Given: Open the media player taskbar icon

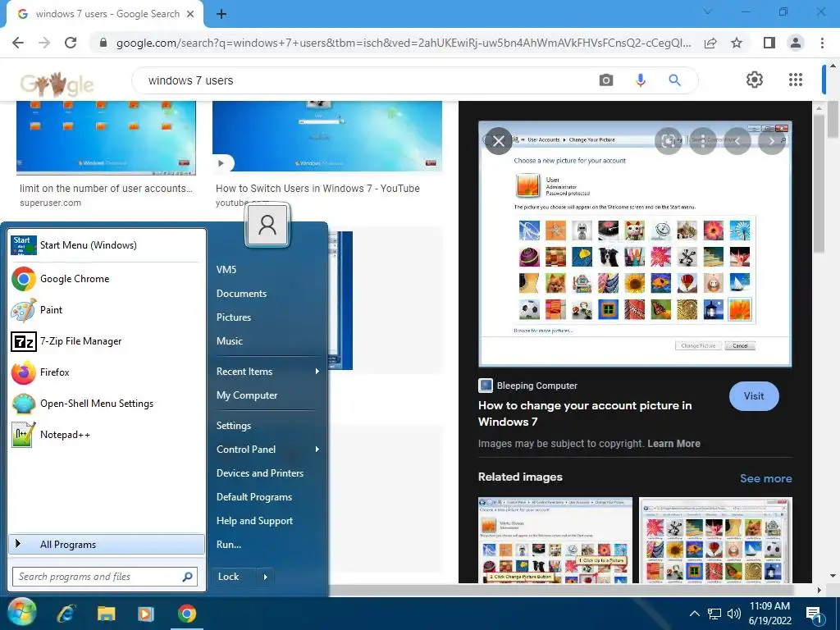Looking at the screenshot, I should [146, 614].
